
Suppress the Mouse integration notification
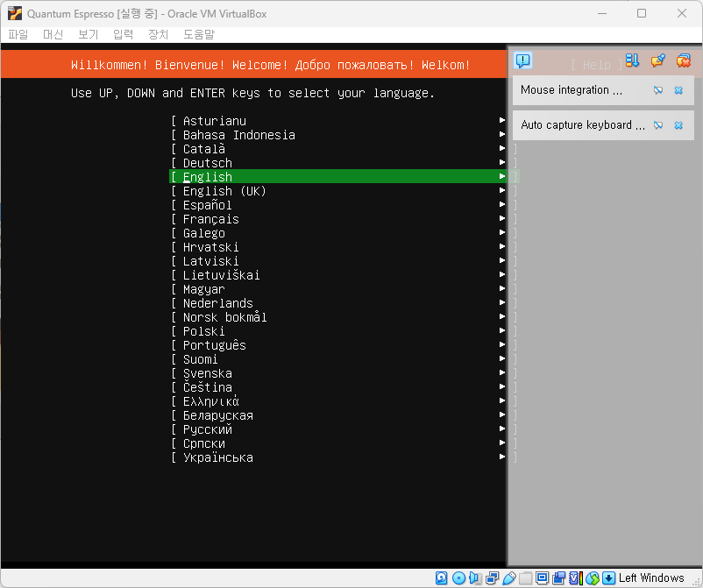tap(657, 90)
